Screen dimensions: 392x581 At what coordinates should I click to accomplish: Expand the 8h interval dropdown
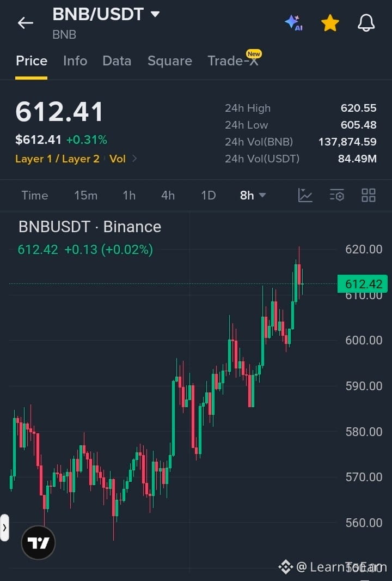pos(253,195)
